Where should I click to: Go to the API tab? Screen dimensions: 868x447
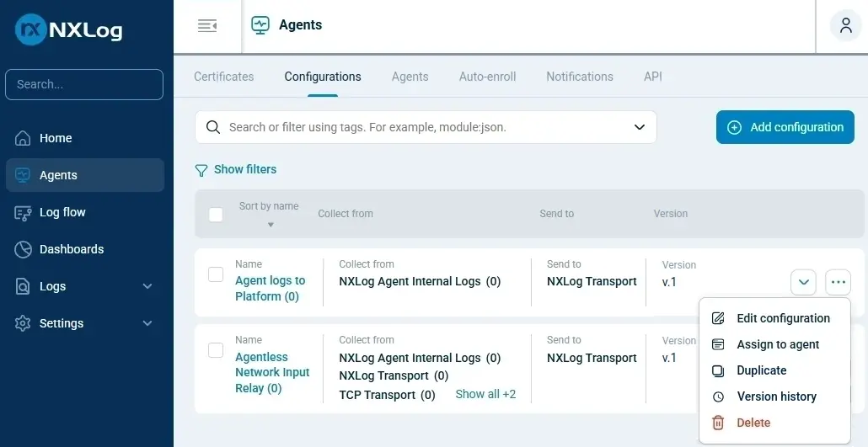(x=652, y=77)
